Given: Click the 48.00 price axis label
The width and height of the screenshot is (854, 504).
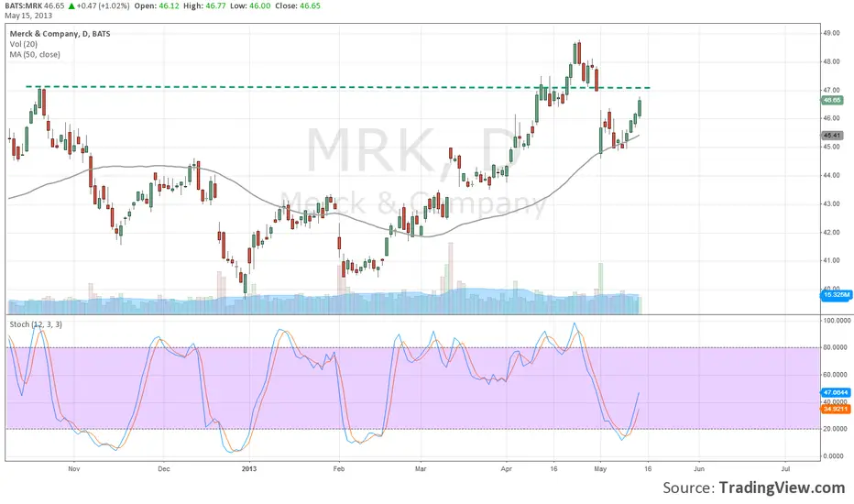Looking at the screenshot, I should pos(831,61).
